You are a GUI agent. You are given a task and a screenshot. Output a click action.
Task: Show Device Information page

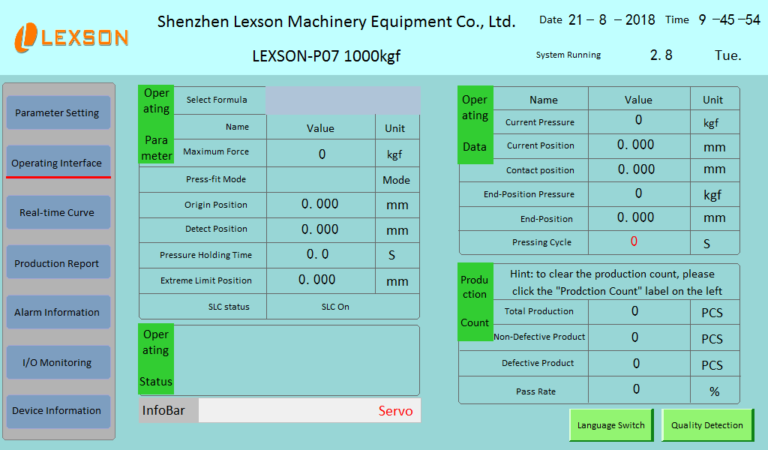point(57,411)
